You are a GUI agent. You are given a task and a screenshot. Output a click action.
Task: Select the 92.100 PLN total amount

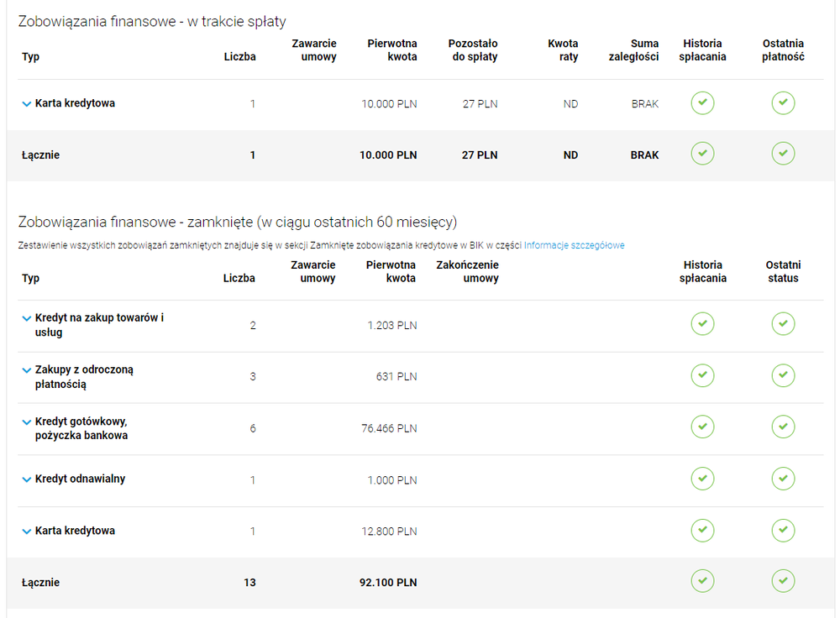pos(388,582)
